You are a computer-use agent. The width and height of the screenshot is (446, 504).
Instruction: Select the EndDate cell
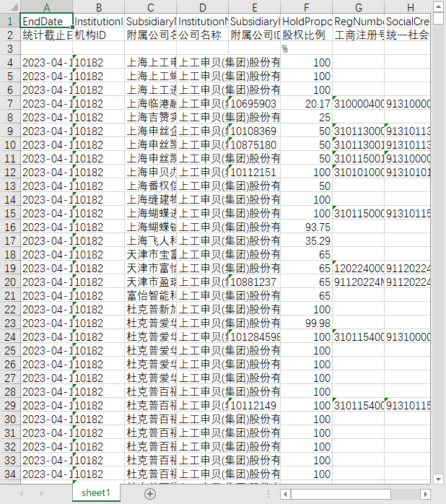point(47,21)
